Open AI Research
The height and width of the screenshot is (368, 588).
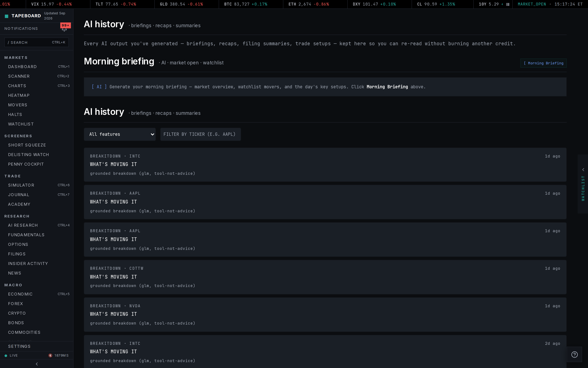click(37, 225)
